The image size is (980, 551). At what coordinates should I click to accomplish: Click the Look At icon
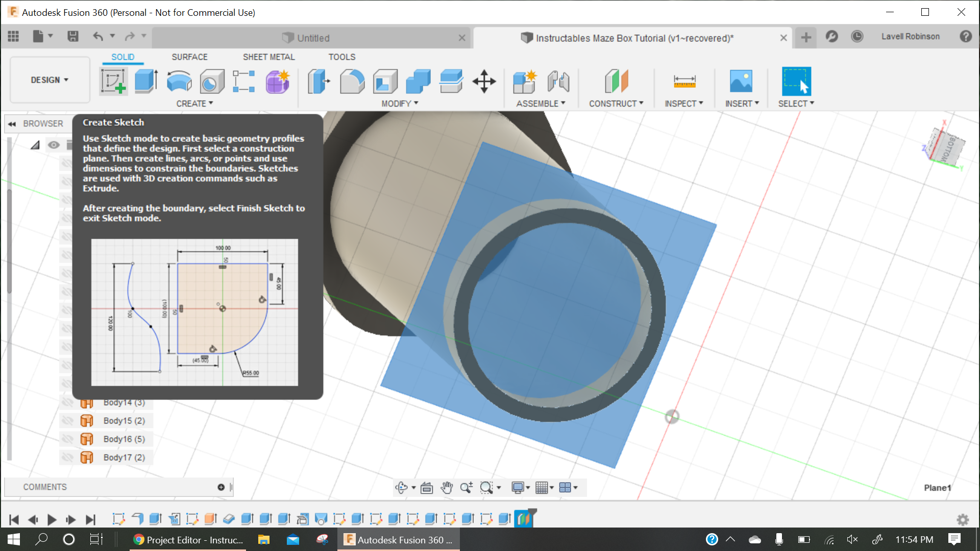(x=427, y=488)
